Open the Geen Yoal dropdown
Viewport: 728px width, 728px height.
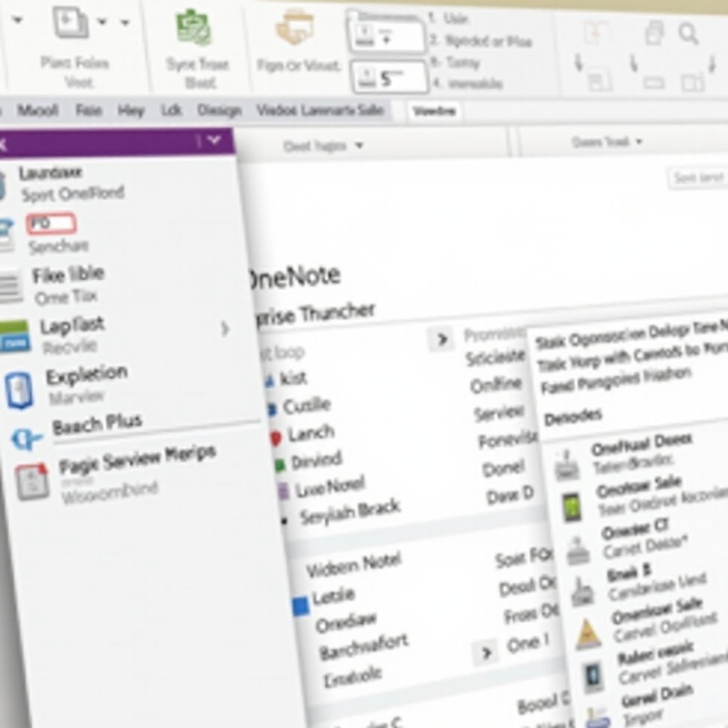(606, 141)
